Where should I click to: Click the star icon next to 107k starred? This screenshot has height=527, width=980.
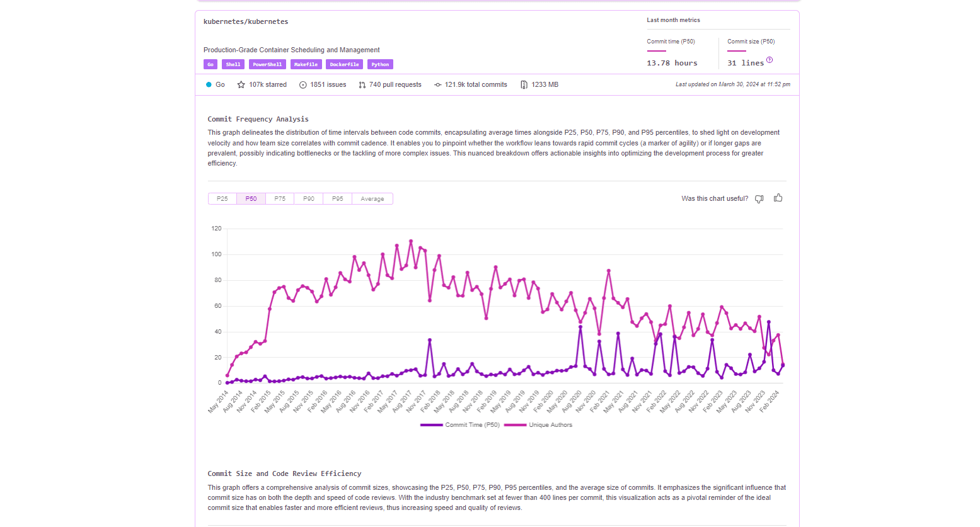coord(242,84)
